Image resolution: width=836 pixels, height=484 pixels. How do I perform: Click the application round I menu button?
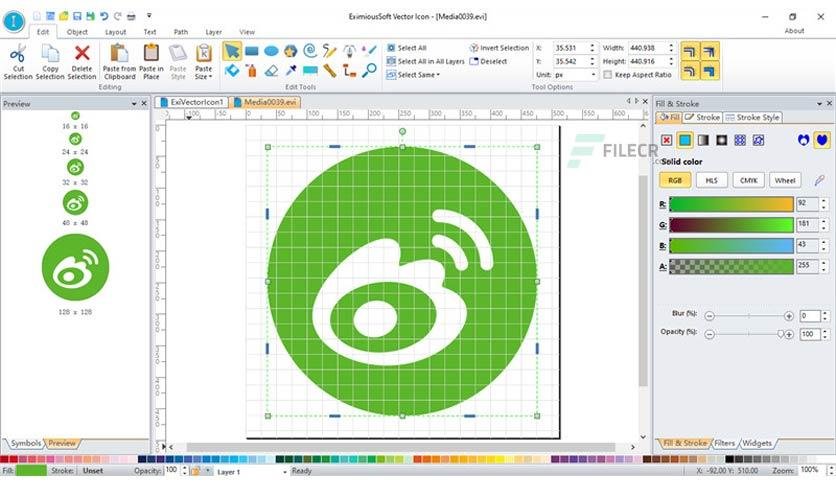pos(13,21)
